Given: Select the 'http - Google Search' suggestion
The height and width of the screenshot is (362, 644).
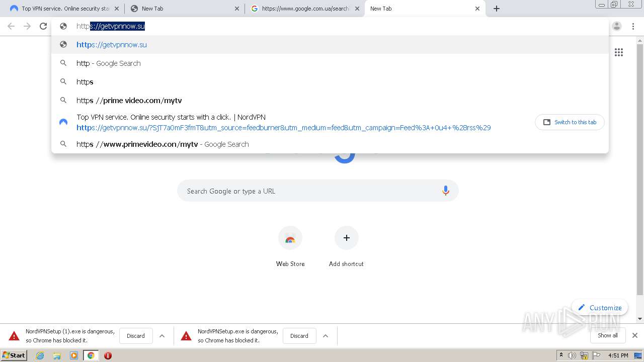Looking at the screenshot, I should tap(330, 63).
